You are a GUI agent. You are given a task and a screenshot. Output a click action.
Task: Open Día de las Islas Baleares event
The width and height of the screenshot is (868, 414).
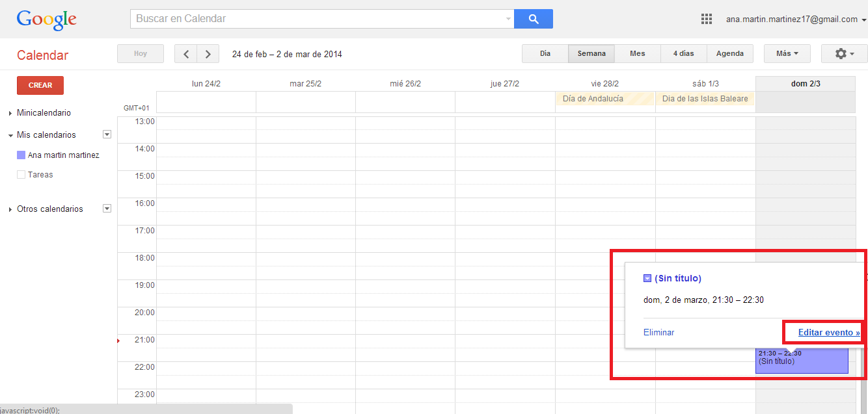pyautogui.click(x=705, y=99)
